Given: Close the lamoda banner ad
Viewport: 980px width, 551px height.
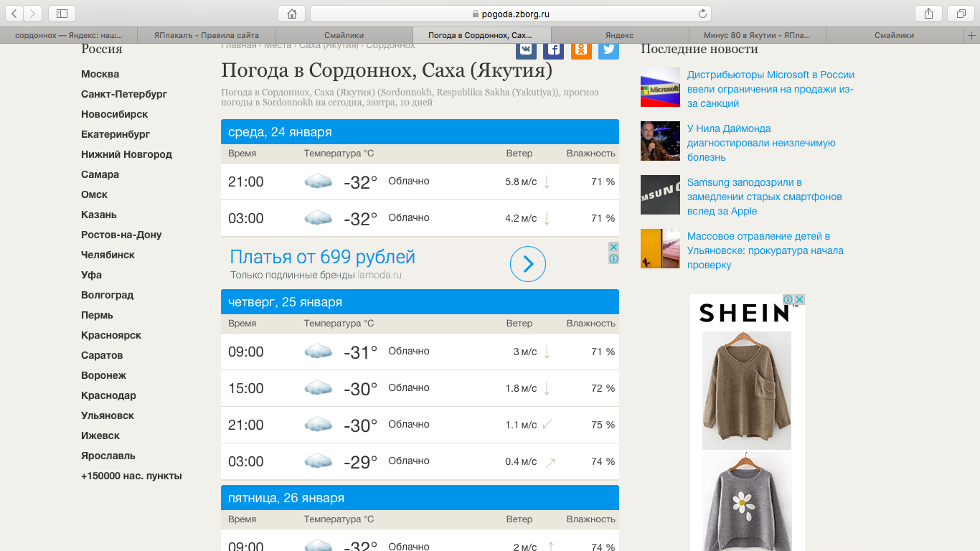Looking at the screenshot, I should coord(613,247).
